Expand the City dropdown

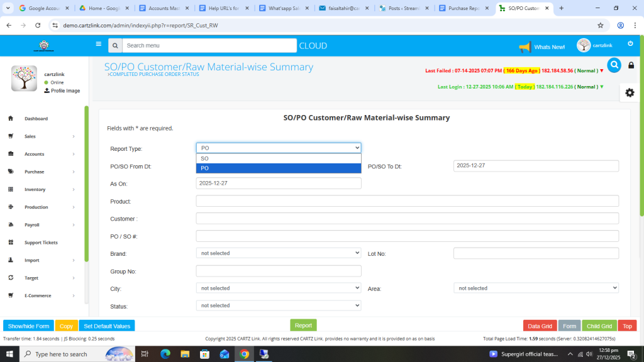click(278, 288)
